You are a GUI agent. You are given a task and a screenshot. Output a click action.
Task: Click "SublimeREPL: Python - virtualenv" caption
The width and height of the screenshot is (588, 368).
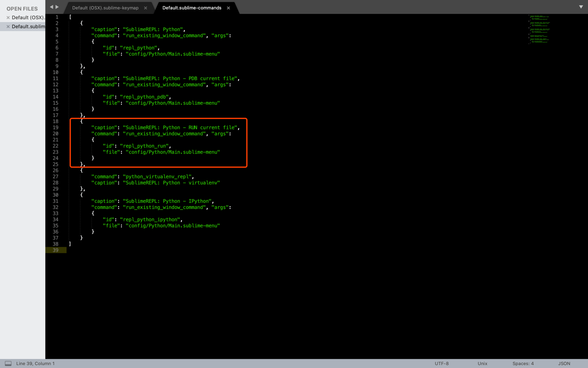pyautogui.click(x=171, y=183)
